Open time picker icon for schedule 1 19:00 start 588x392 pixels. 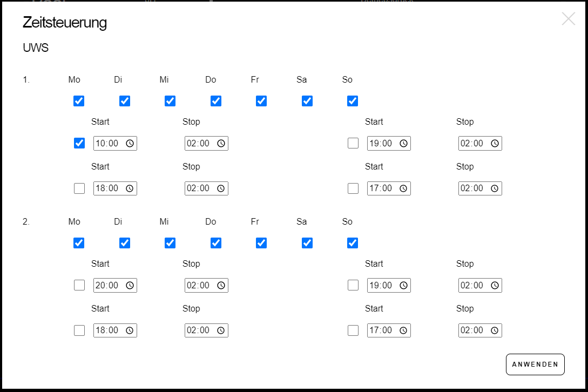[x=403, y=144]
